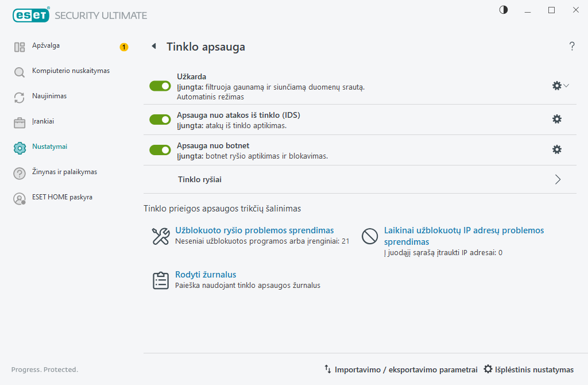This screenshot has height=385, width=588.
Task: Open the help question mark icon
Action: (571, 46)
